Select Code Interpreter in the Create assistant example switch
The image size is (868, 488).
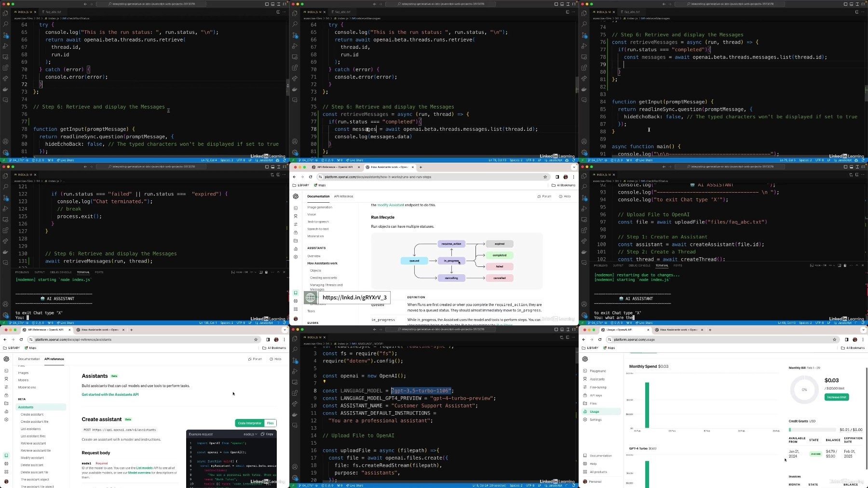pos(249,423)
